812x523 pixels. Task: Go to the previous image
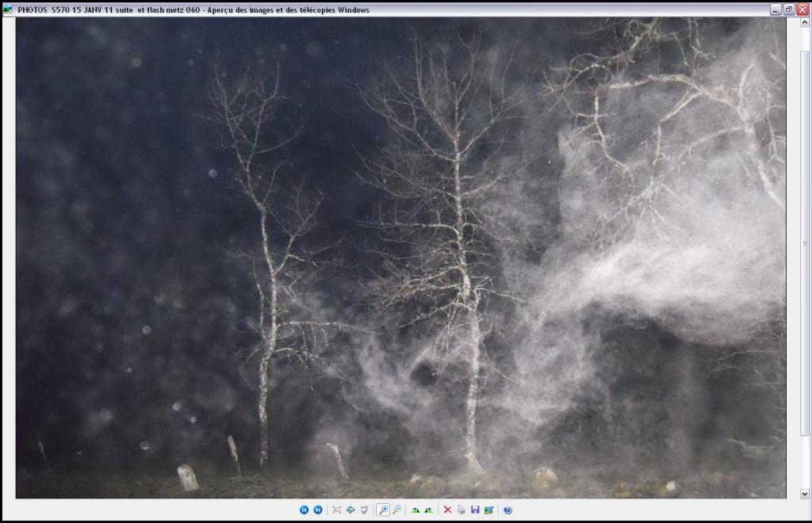click(x=304, y=510)
